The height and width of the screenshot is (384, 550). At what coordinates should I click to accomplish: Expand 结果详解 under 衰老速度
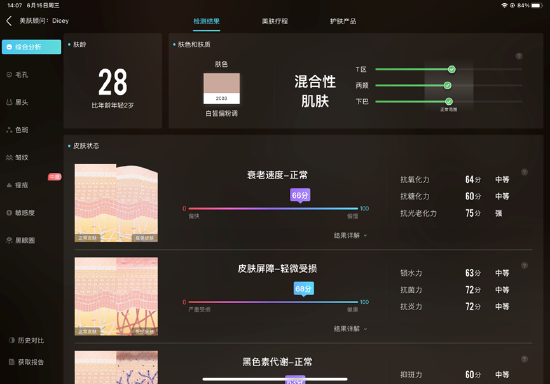point(350,235)
